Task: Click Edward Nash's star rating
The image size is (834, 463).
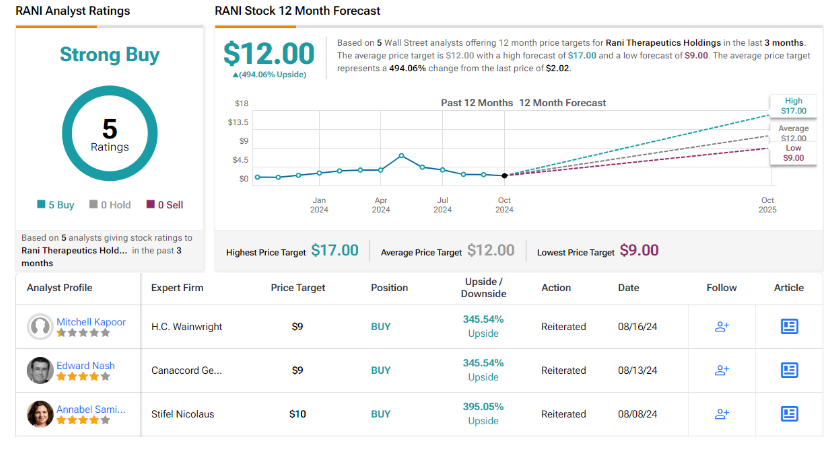Action: 83,377
